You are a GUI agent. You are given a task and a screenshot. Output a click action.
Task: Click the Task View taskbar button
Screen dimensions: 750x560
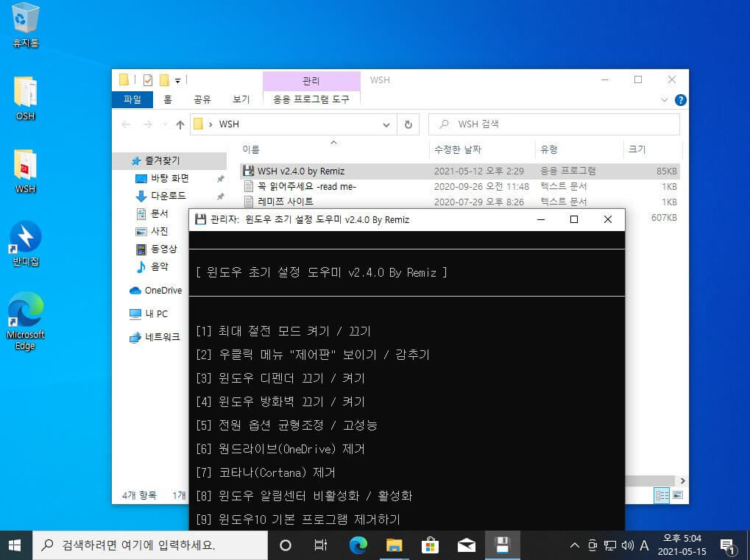(x=320, y=545)
